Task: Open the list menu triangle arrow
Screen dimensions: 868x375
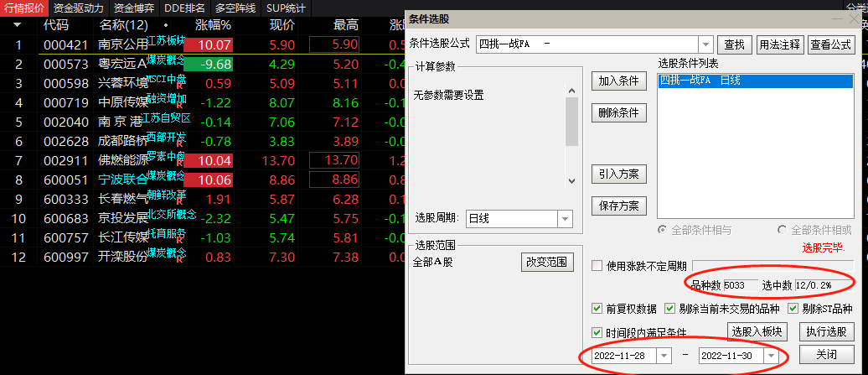Action: (x=17, y=25)
